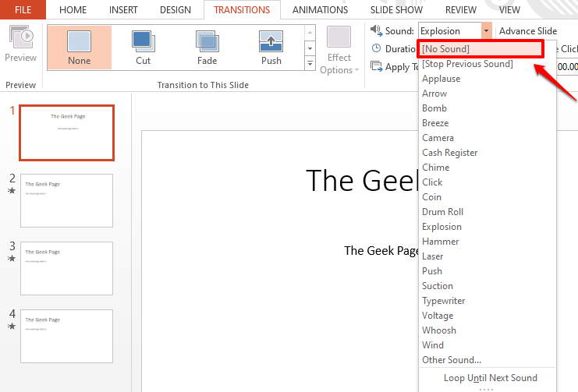Screen dimensions: 578x392
Task: Switch to the REVIEW tab
Action: point(461,10)
